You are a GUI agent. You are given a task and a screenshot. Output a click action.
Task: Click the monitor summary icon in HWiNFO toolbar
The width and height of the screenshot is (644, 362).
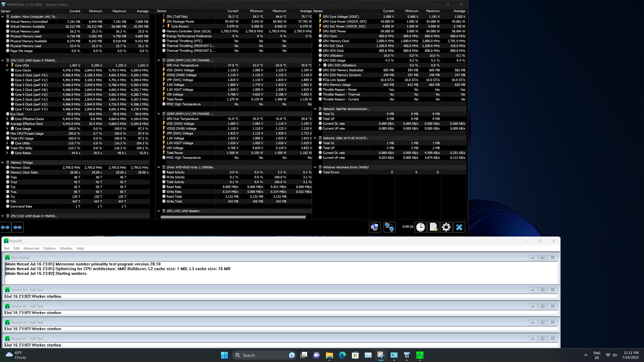click(375, 227)
